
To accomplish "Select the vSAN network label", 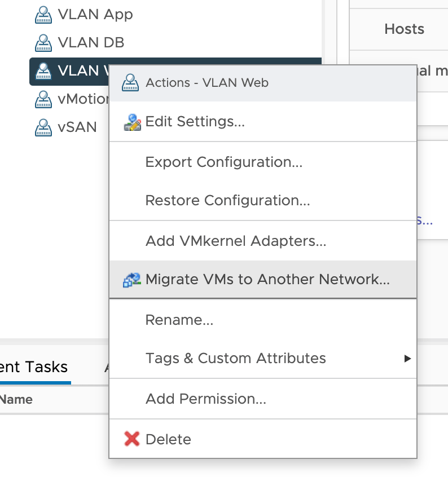I will [x=77, y=127].
